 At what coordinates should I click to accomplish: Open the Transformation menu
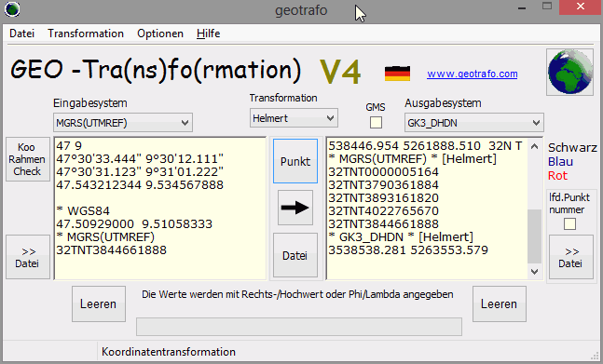86,34
